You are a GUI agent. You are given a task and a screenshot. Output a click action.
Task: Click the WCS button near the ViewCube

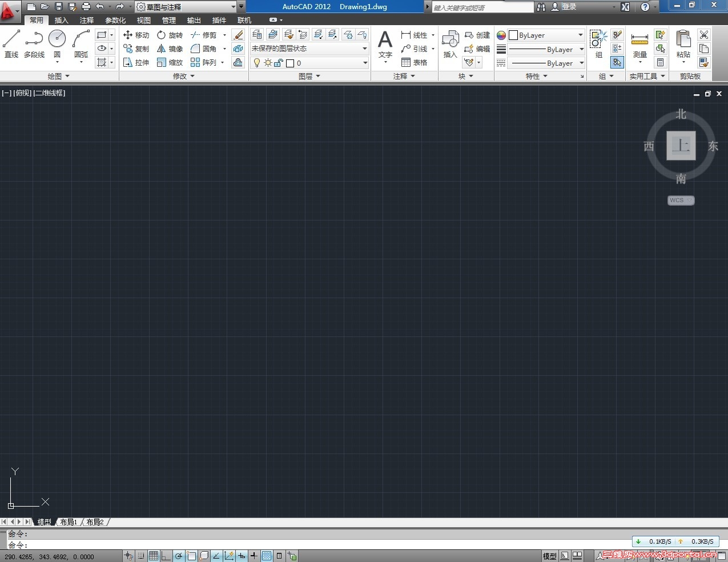tap(677, 200)
